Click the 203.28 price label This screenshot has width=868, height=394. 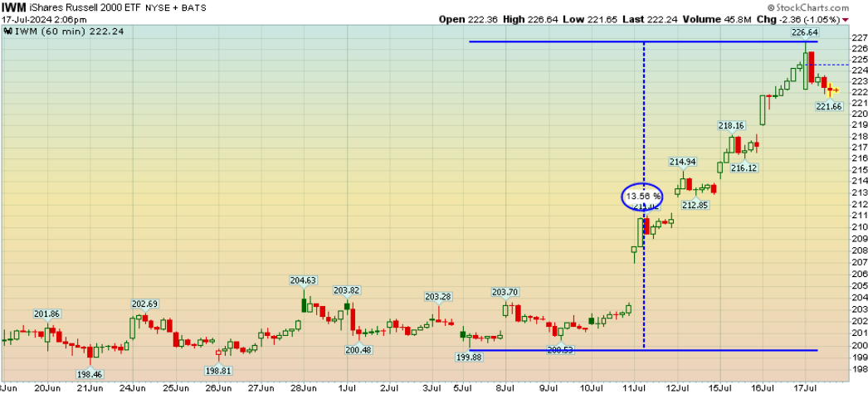tap(438, 297)
